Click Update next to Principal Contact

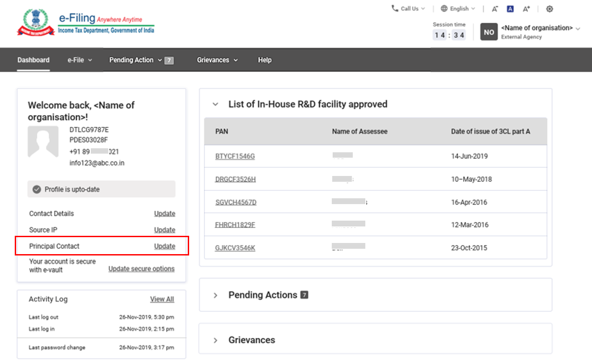coord(165,246)
